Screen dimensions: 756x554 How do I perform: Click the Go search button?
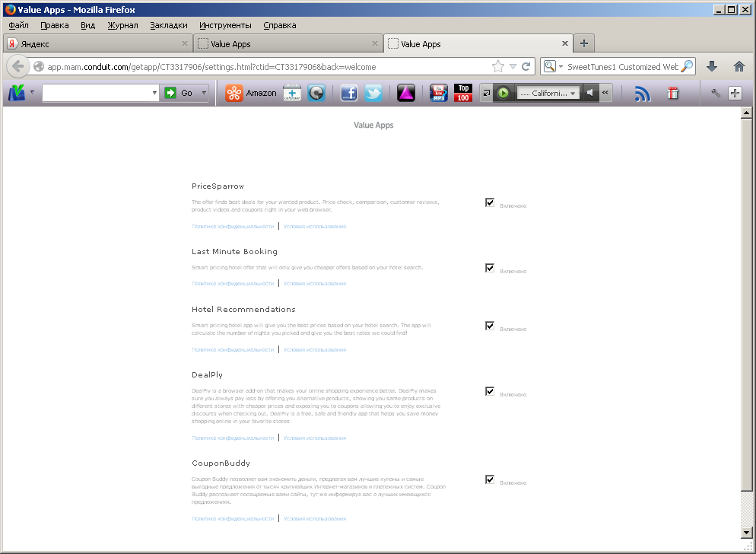[178, 93]
